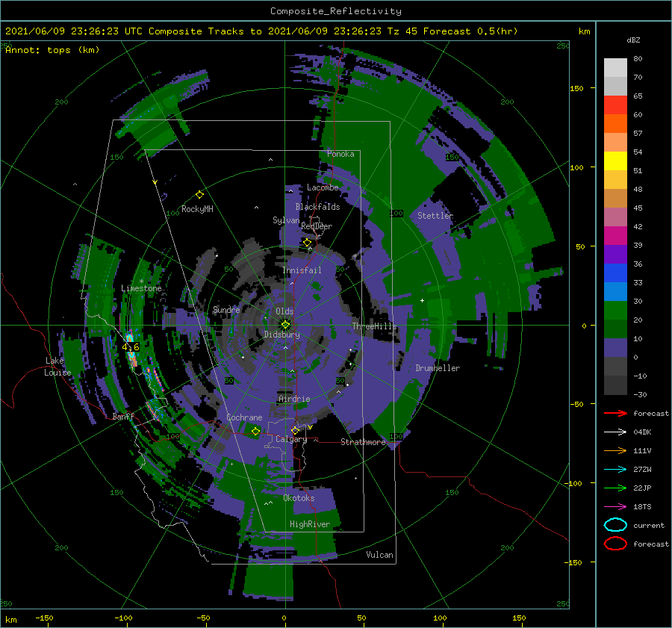Click the yellow diamond marker below RedDeer
Screen dimensions: 672x628
click(x=307, y=243)
